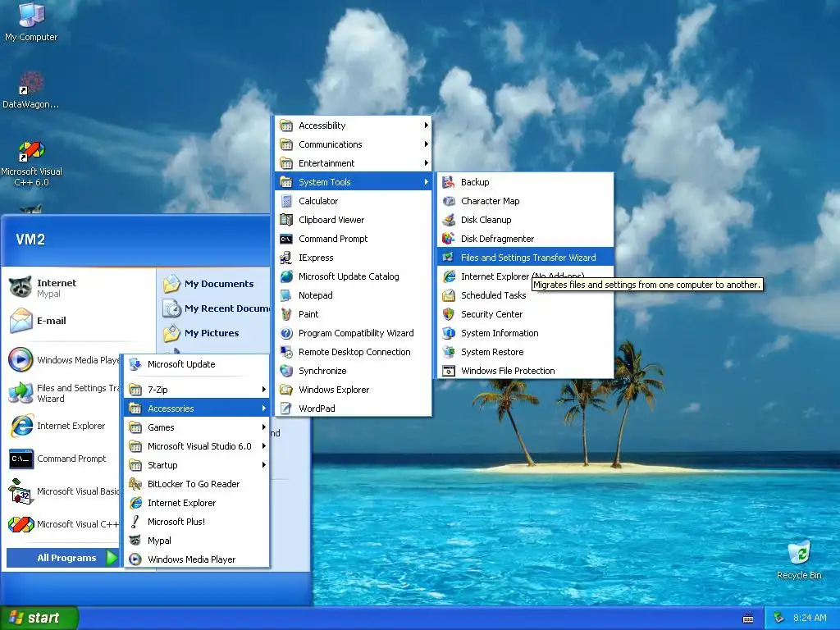Open My Computer desktop icon
This screenshot has height=630, width=840.
[31, 21]
